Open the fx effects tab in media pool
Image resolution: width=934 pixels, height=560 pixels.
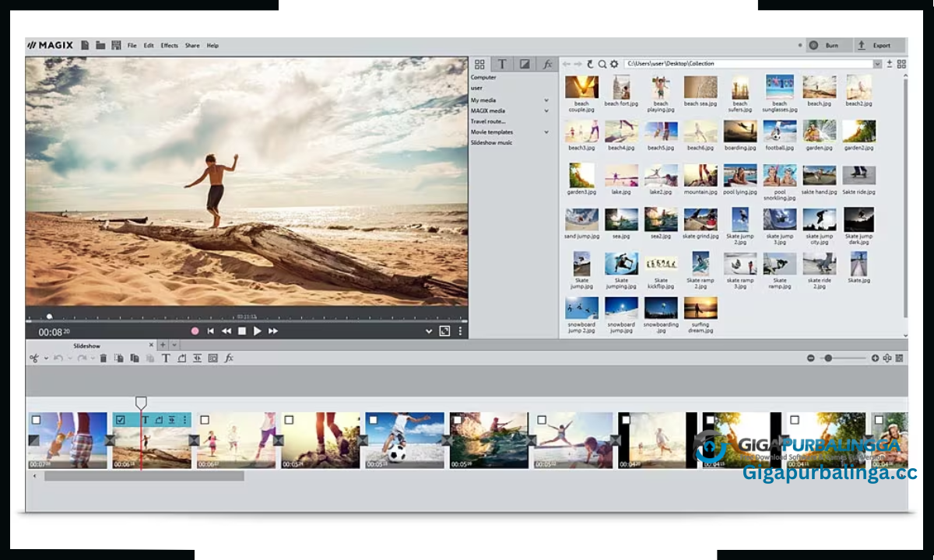[x=547, y=65]
